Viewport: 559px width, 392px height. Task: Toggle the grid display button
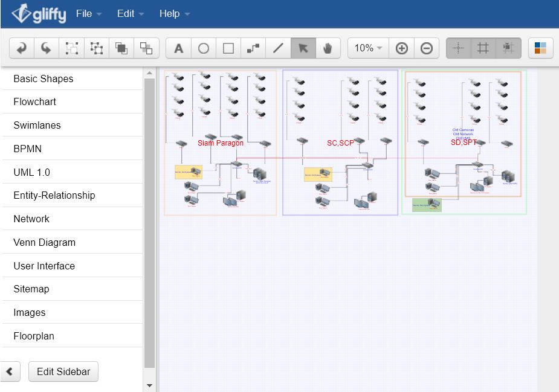pyautogui.click(x=483, y=48)
